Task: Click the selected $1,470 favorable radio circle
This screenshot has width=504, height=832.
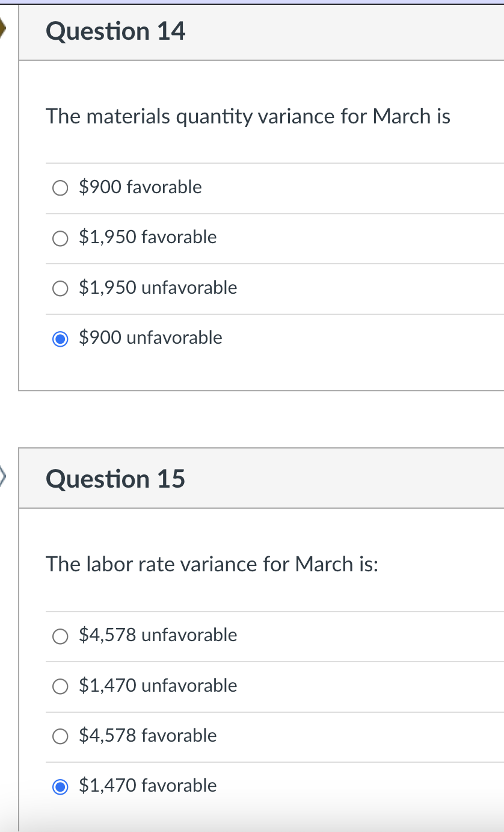Action: tap(61, 786)
